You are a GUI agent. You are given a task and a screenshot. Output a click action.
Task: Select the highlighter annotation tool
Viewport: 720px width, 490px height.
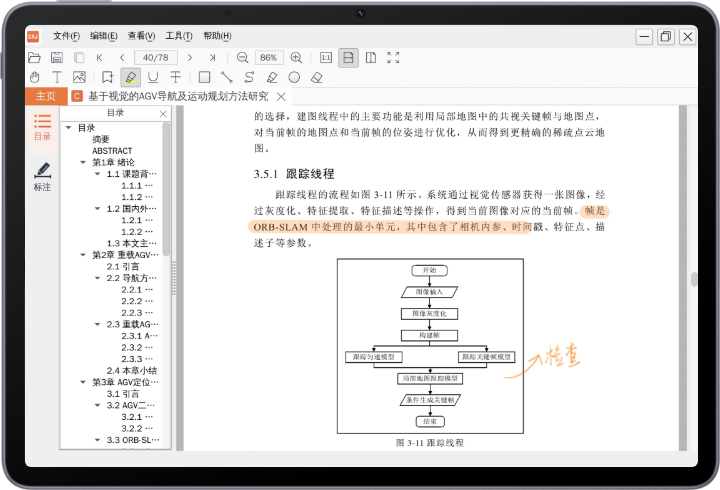[130, 77]
